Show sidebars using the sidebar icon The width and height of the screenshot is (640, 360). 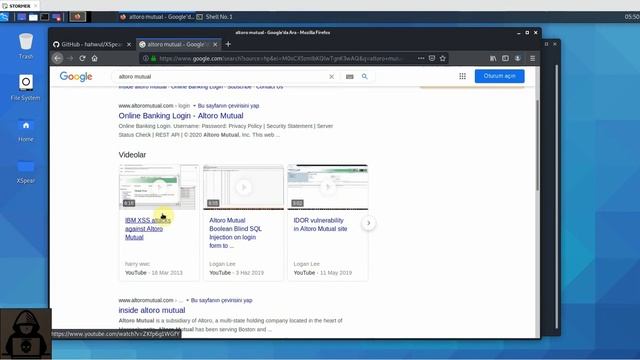point(505,58)
